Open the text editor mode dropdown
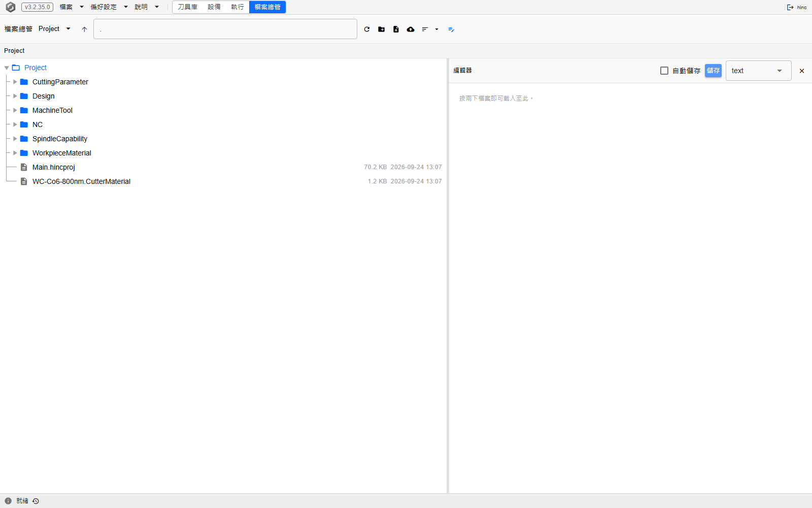The width and height of the screenshot is (812, 508). click(x=758, y=71)
